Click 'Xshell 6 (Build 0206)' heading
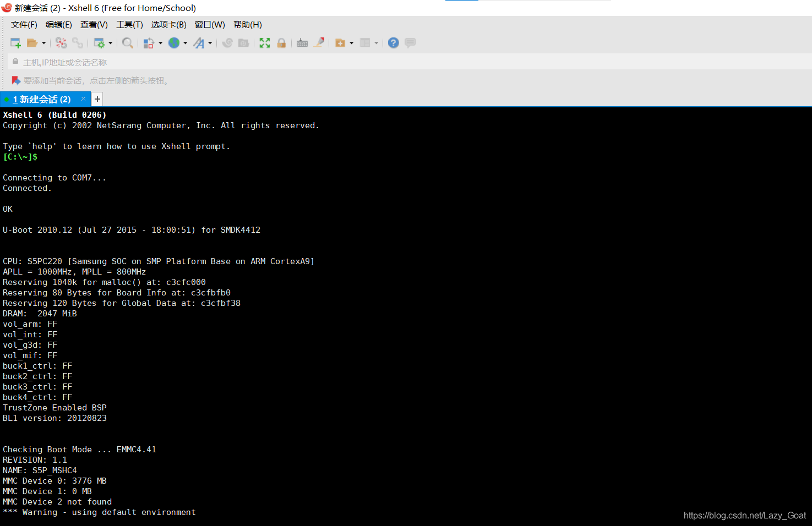The width and height of the screenshot is (812, 526). [x=55, y=115]
